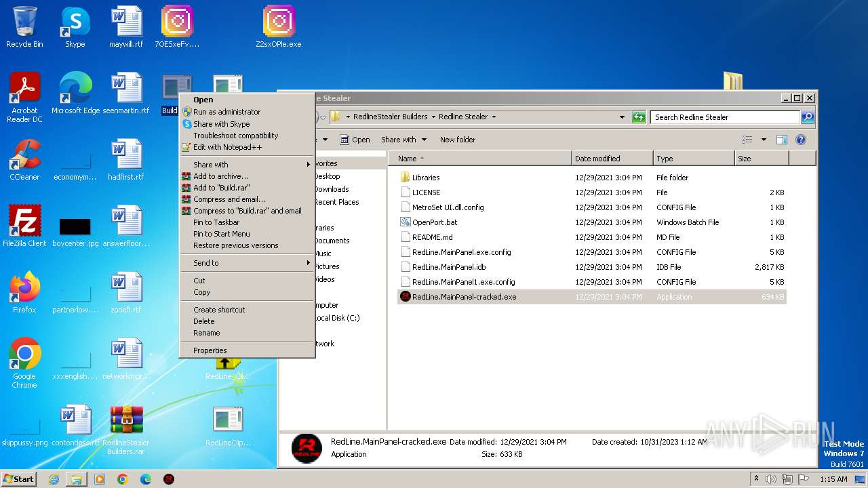Select RedLine.MainPanel-cracked.exe in file list

point(591,297)
